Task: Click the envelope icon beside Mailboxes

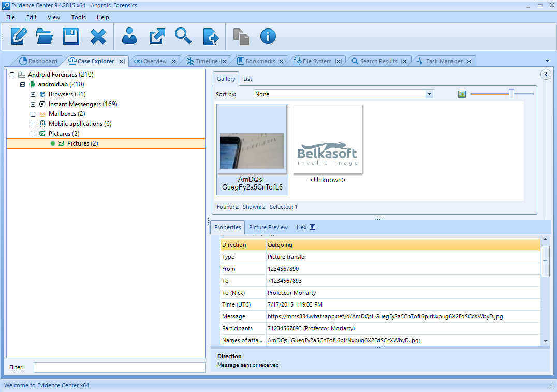Action: pos(42,114)
